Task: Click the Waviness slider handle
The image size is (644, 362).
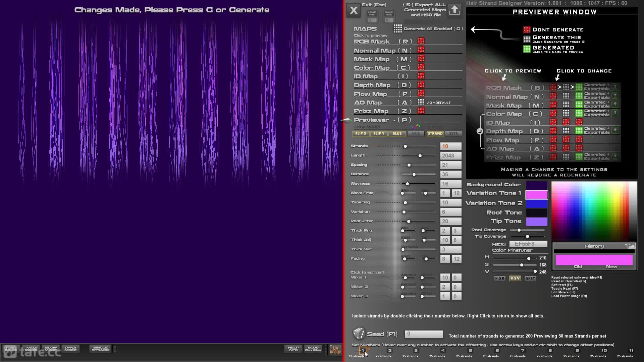Action: (x=407, y=184)
